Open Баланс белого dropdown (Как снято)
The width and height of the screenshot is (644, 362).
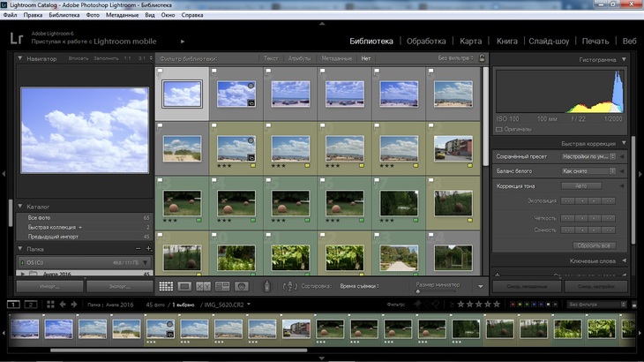coord(588,171)
